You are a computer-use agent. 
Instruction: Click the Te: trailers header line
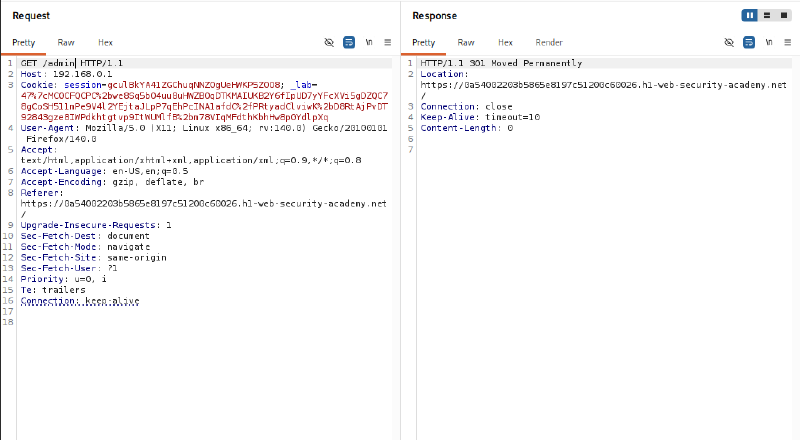[x=53, y=289]
